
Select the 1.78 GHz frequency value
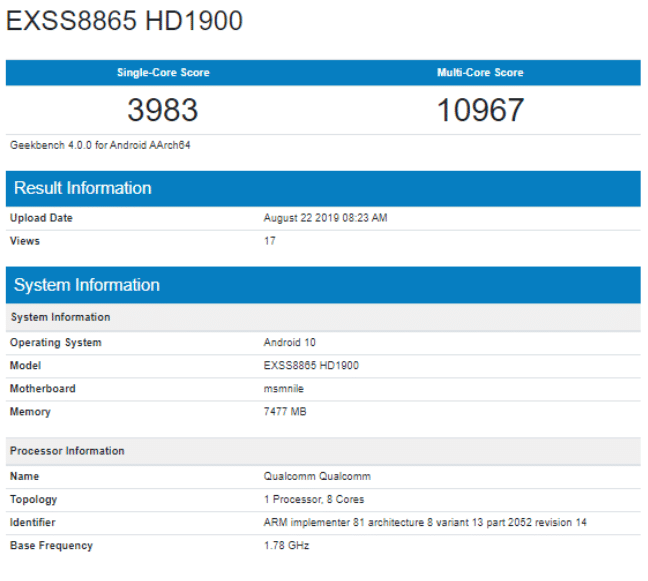(x=287, y=546)
